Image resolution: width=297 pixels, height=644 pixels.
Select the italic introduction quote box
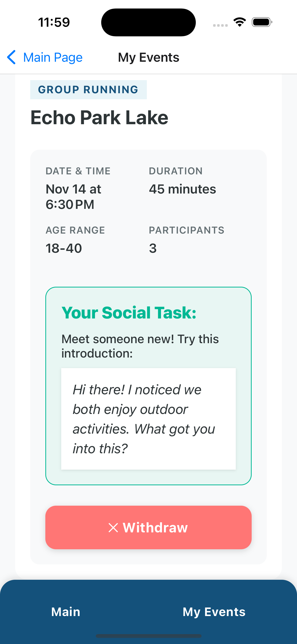tap(148, 419)
